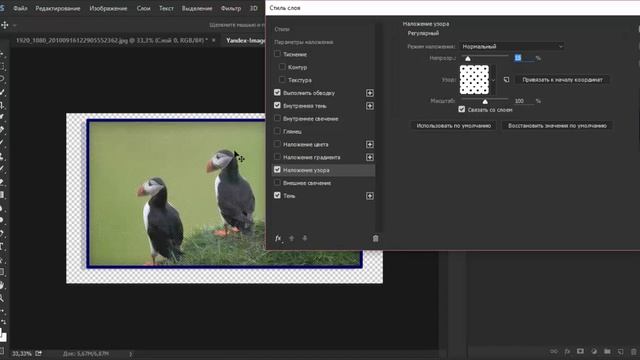Switch to the 1920_1080 jpg document tab
The height and width of the screenshot is (360, 640).
tap(112, 40)
